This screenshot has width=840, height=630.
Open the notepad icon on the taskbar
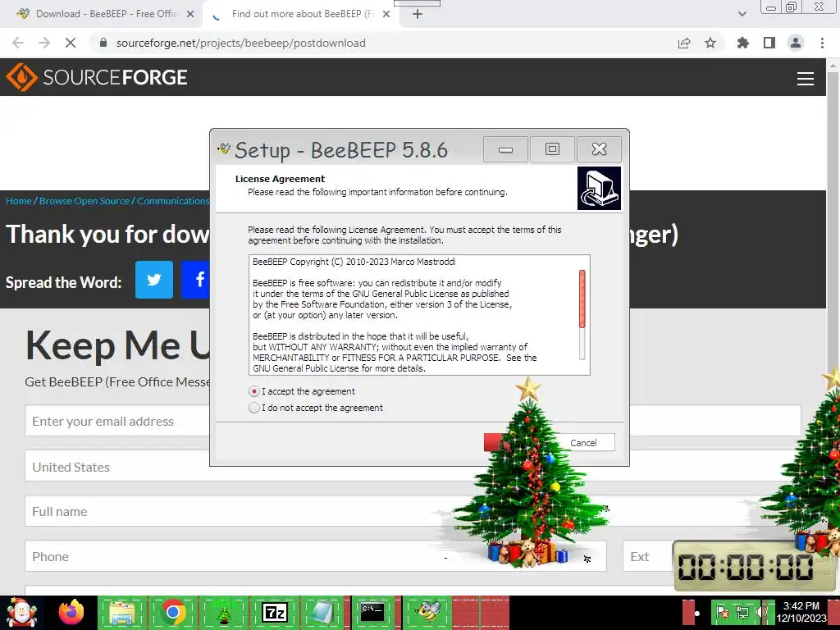pos(323,612)
